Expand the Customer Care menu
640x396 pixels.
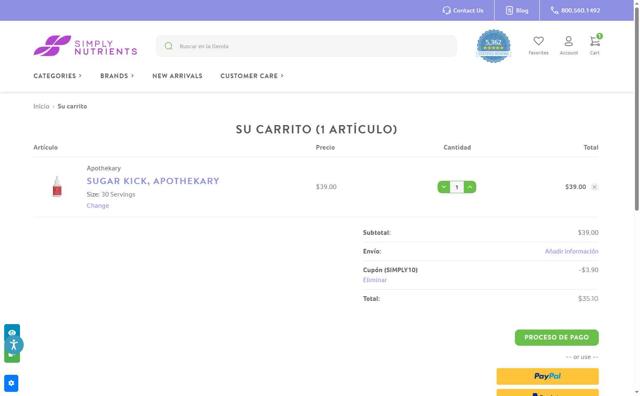pyautogui.click(x=252, y=76)
